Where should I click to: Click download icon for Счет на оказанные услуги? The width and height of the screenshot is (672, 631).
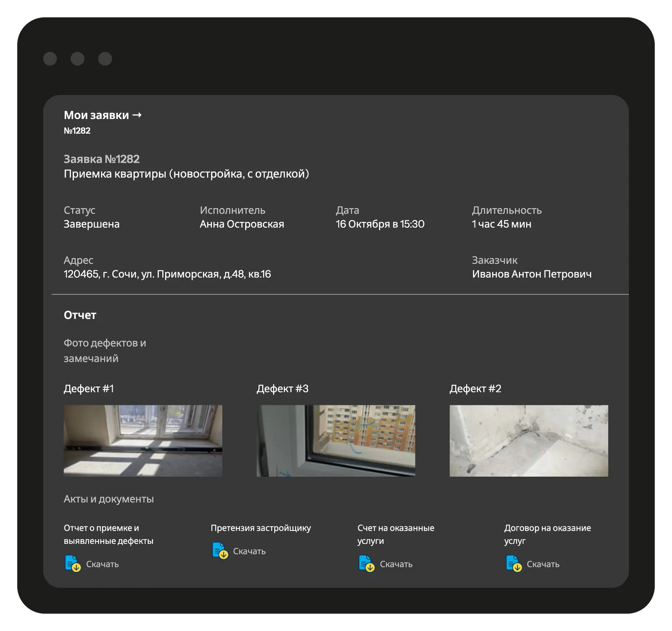tap(366, 564)
